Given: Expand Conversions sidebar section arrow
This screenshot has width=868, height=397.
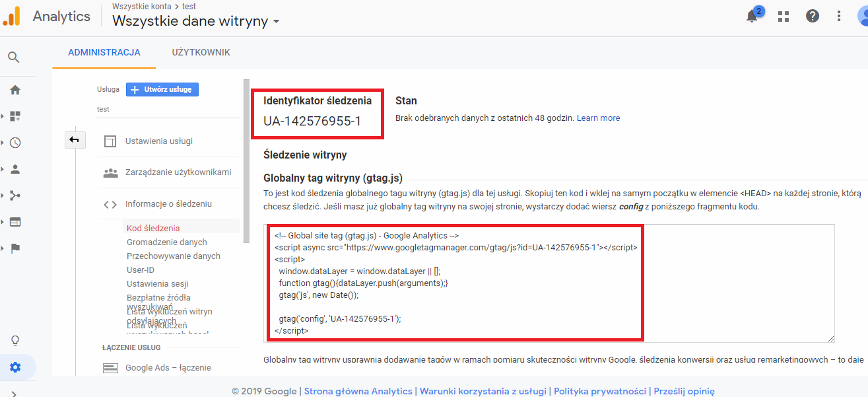Looking at the screenshot, I should tap(3, 248).
